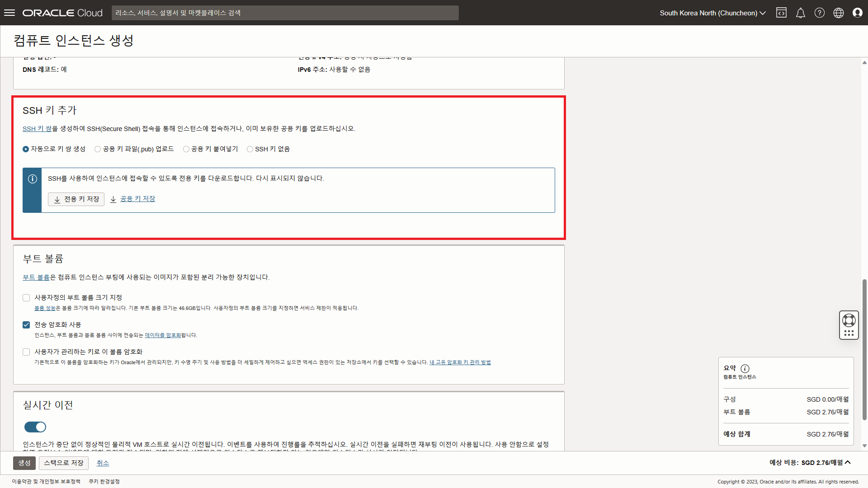Turn off the 실시간 이전 toggle switch

click(35, 427)
